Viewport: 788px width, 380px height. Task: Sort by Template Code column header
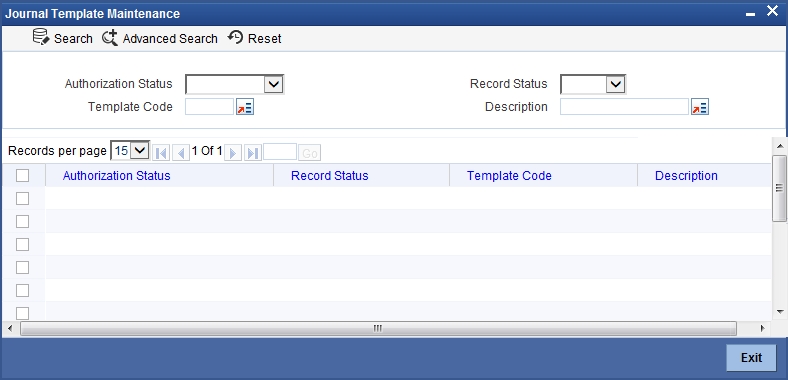click(509, 175)
